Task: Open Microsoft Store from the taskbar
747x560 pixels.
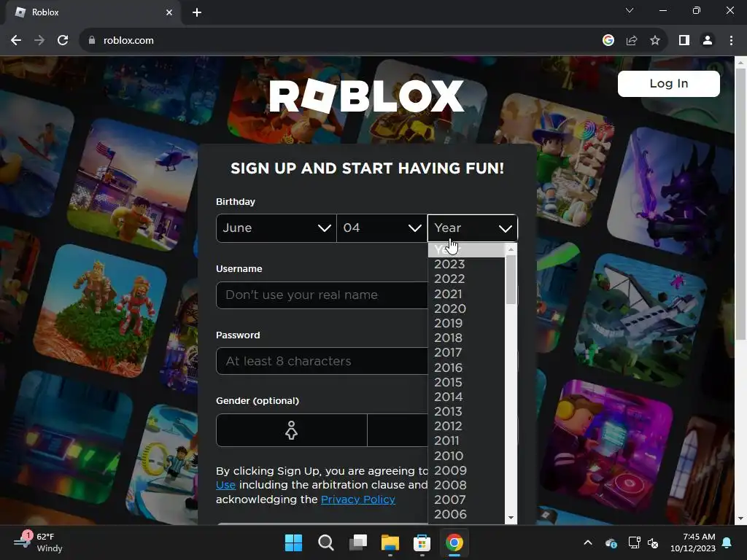Action: 422,542
